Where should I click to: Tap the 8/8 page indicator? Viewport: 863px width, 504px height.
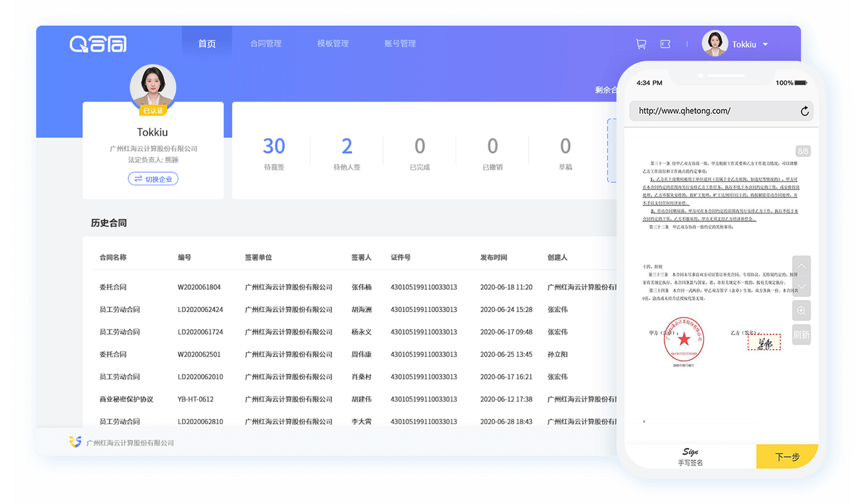803,151
